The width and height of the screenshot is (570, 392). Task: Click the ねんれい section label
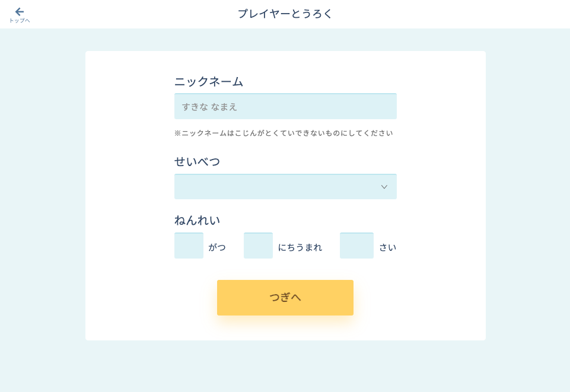[197, 220]
